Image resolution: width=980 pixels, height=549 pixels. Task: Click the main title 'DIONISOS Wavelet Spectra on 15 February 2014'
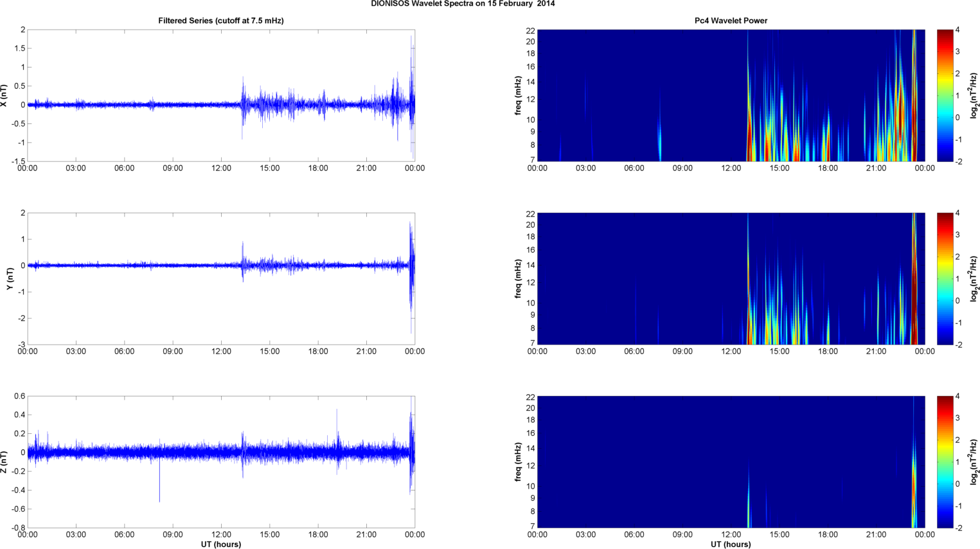(463, 4)
